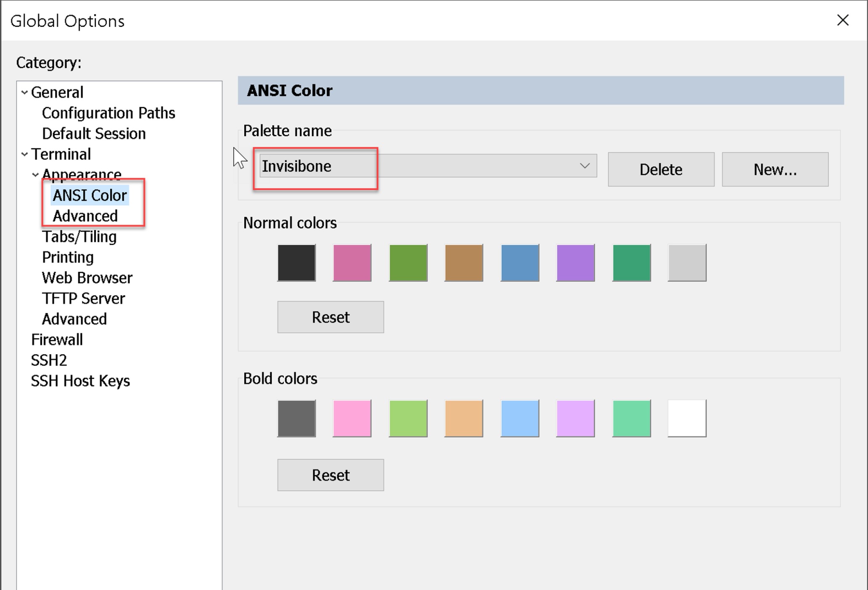Select Configuration Paths category
The width and height of the screenshot is (868, 590).
pos(108,113)
